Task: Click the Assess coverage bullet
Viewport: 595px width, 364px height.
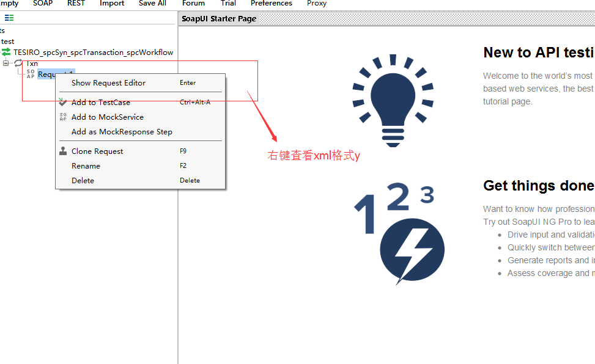Action: (x=551, y=274)
